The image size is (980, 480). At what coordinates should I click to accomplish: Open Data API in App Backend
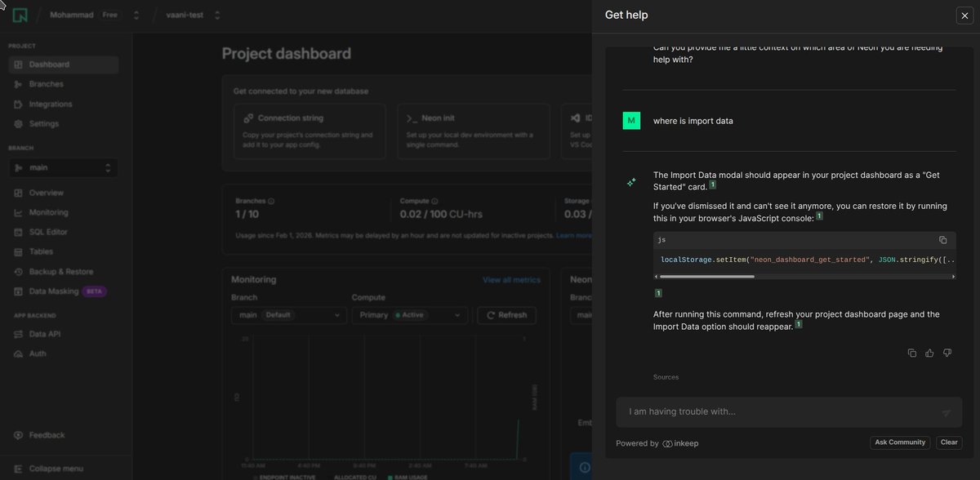63,334
